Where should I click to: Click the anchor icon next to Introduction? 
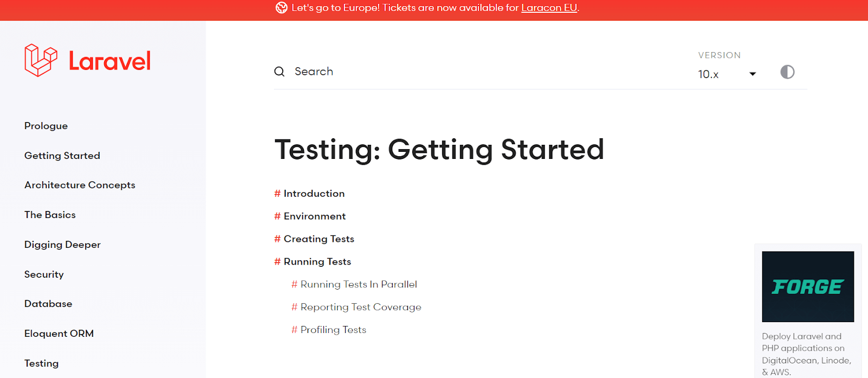click(277, 193)
